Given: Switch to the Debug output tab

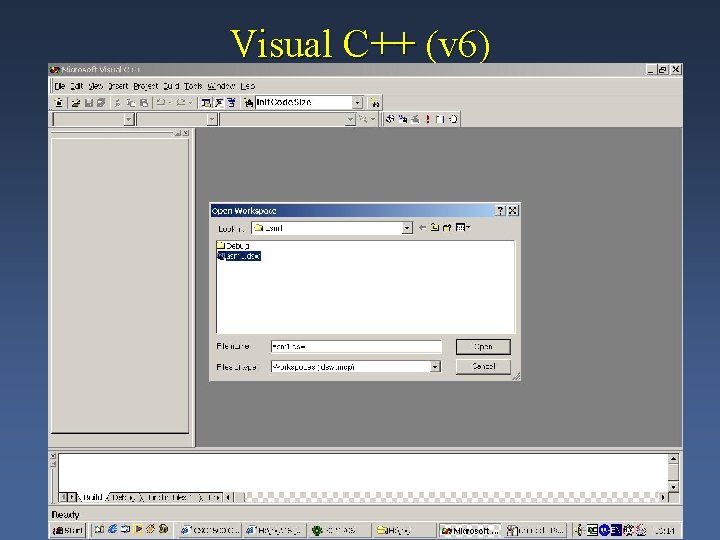Looking at the screenshot, I should tap(123, 497).
